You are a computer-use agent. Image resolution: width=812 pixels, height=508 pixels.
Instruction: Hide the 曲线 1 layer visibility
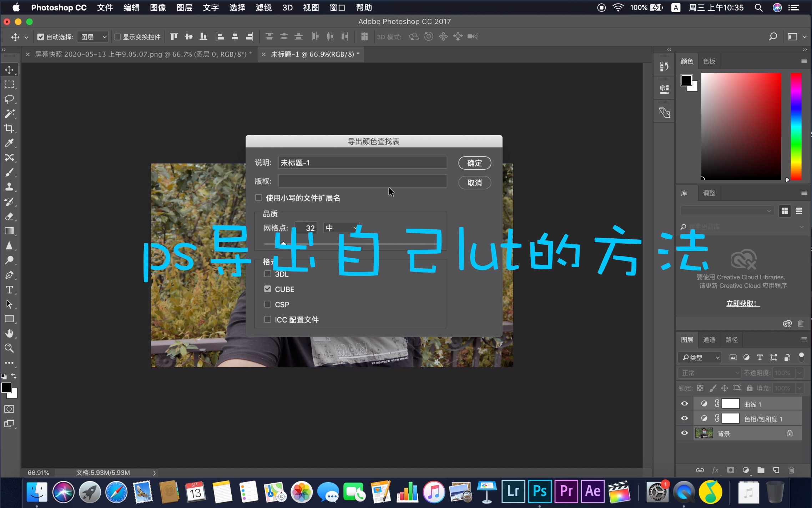(684, 404)
